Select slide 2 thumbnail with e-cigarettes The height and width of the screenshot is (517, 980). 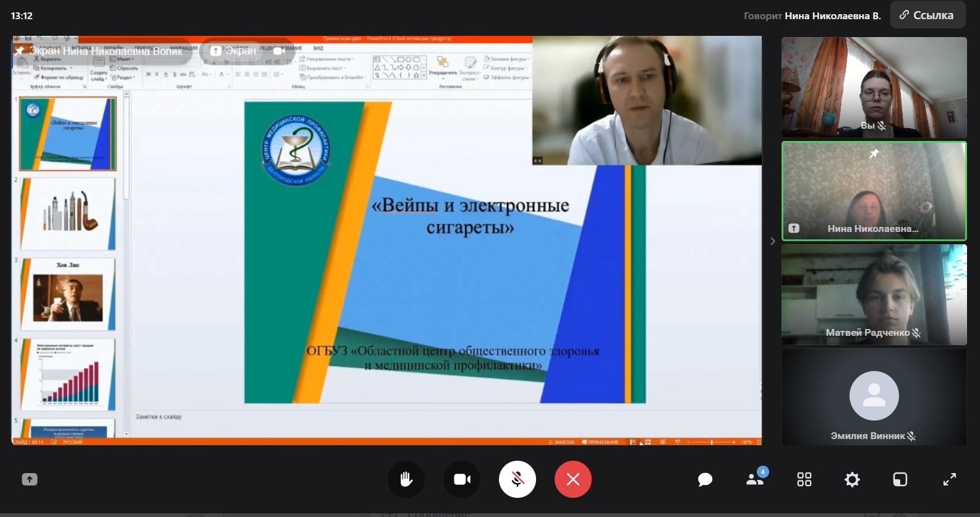(x=68, y=214)
